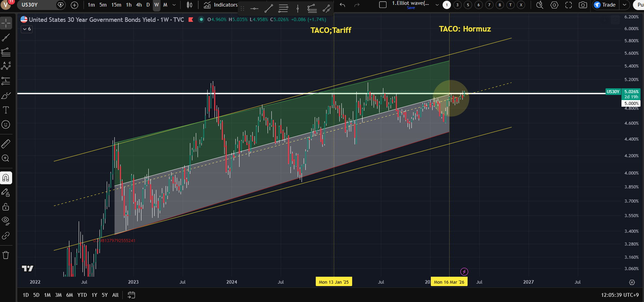Image resolution: width=644 pixels, height=302 pixels.
Task: Add symbol to compare with plus icon
Action: [75, 5]
